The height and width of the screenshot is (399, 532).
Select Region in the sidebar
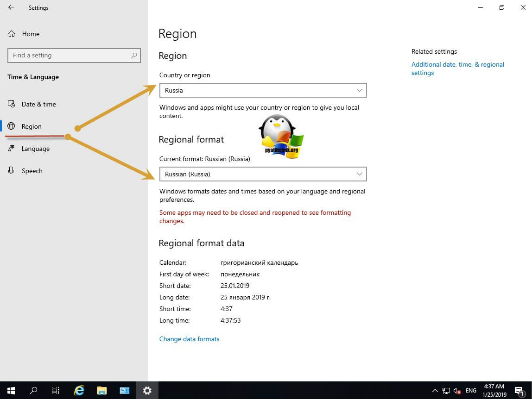coord(31,126)
